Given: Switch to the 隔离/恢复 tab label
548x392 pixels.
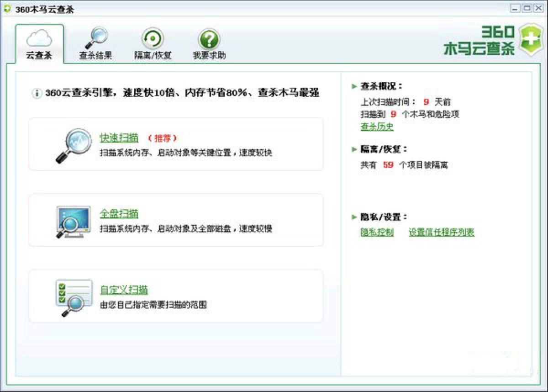Looking at the screenshot, I should point(153,56).
